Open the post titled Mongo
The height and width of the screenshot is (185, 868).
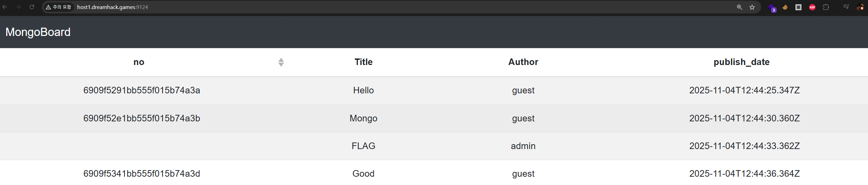(363, 118)
